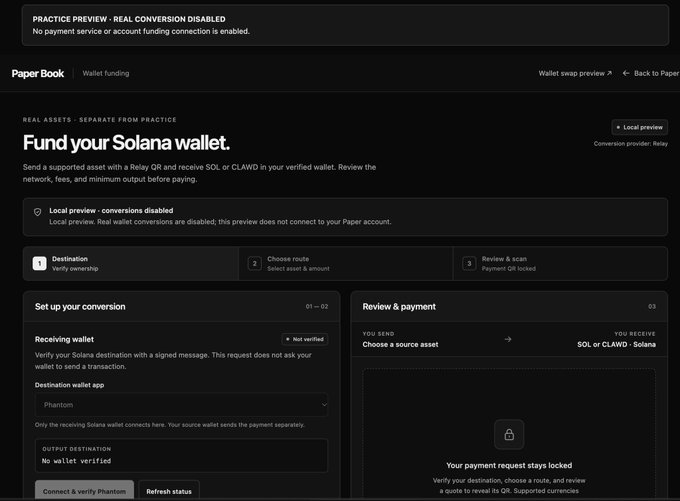Click 'Your payment request stays locked' text
Screen dimensions: 680x501
[x=509, y=465]
